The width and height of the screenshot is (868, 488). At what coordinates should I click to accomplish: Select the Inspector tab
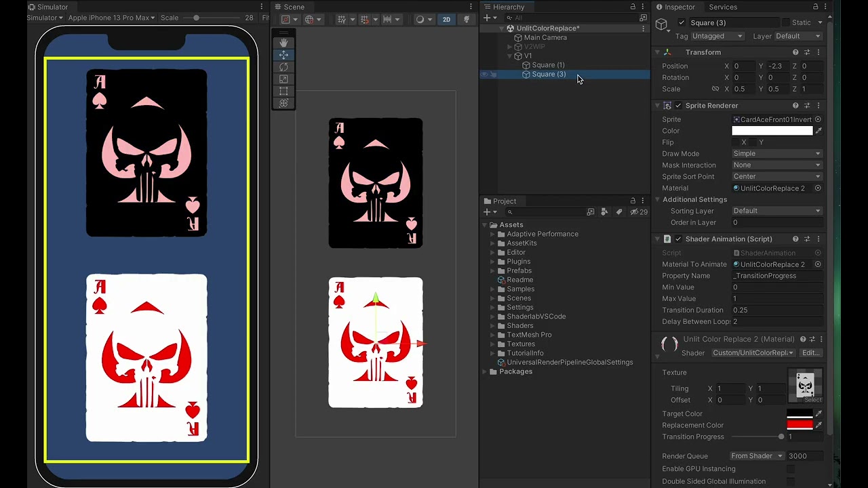click(675, 7)
